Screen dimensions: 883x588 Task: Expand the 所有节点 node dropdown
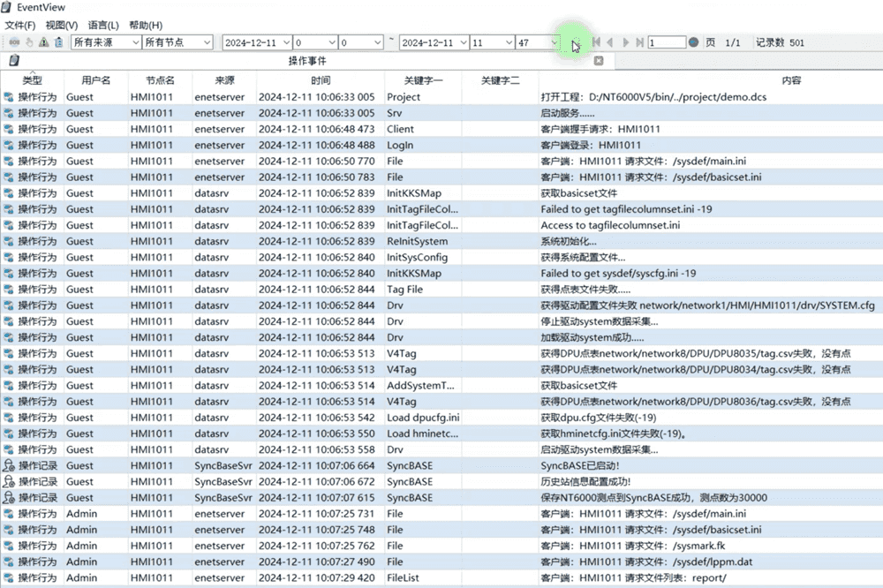tap(207, 42)
